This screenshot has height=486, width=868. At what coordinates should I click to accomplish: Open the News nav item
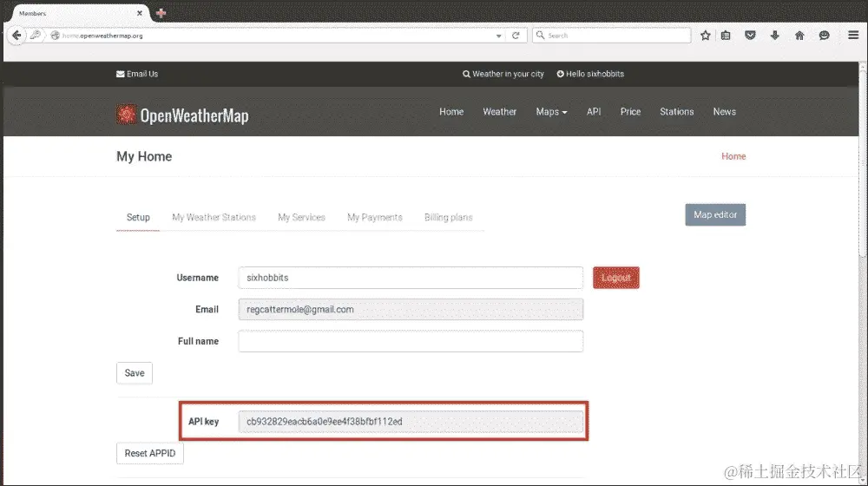724,112
